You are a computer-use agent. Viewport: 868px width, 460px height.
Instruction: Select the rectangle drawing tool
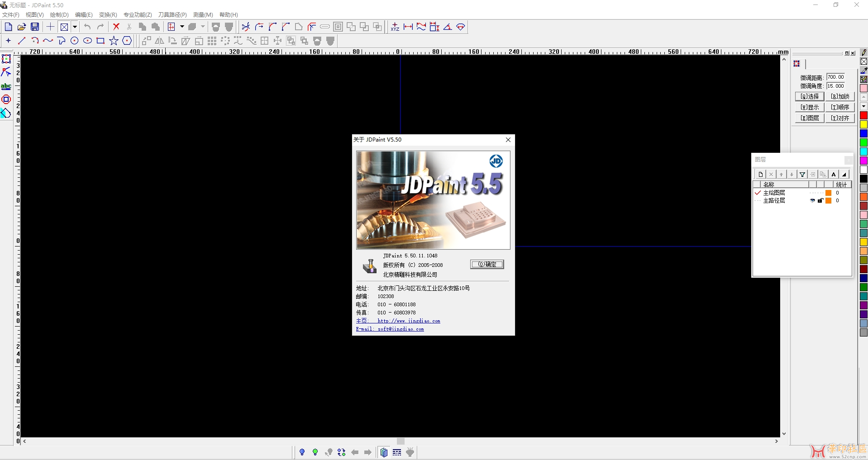click(x=100, y=41)
